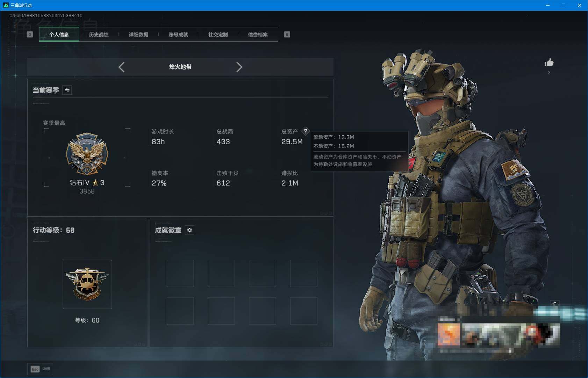Click the right arrow after 烽火地带
This screenshot has width=588, height=378.
[239, 67]
